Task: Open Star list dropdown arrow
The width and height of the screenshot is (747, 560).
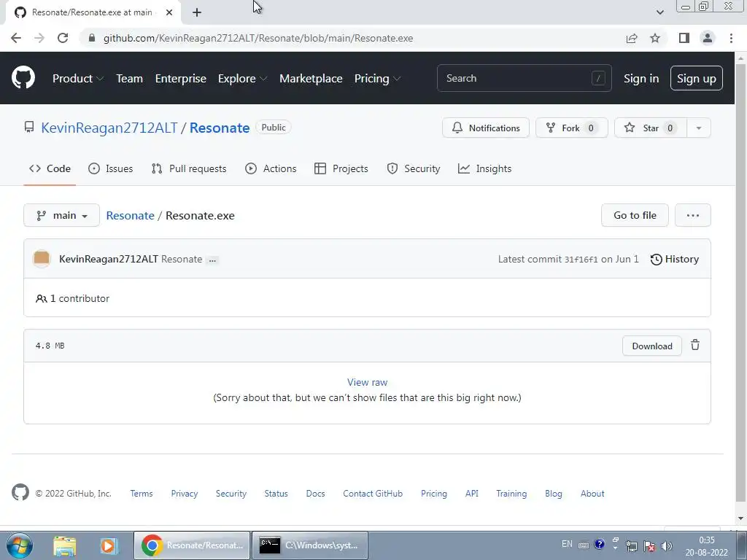Action: [698, 128]
